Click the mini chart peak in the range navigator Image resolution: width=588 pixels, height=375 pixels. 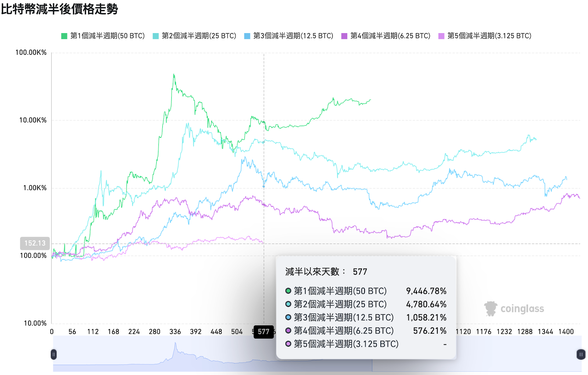point(175,344)
